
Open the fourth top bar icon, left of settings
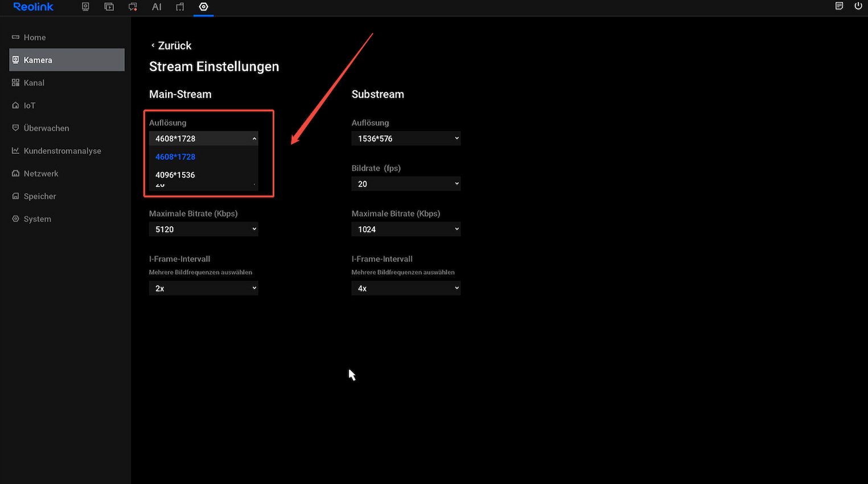pyautogui.click(x=180, y=7)
